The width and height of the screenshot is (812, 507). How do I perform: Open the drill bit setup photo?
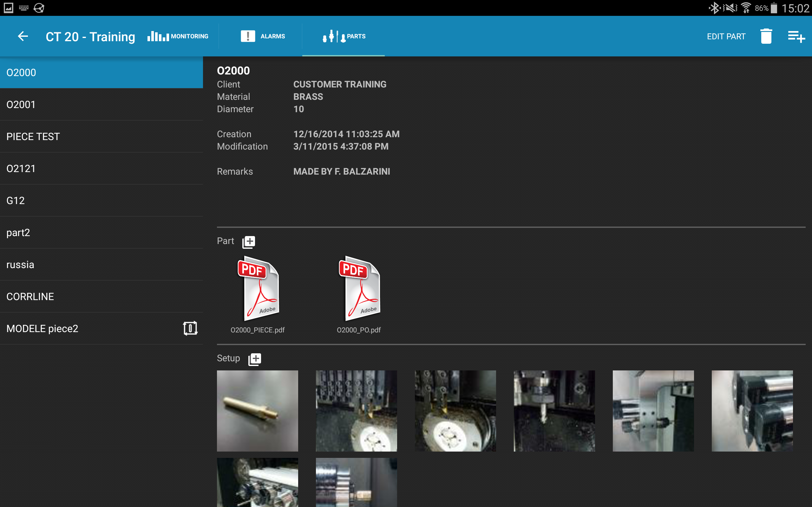554,411
